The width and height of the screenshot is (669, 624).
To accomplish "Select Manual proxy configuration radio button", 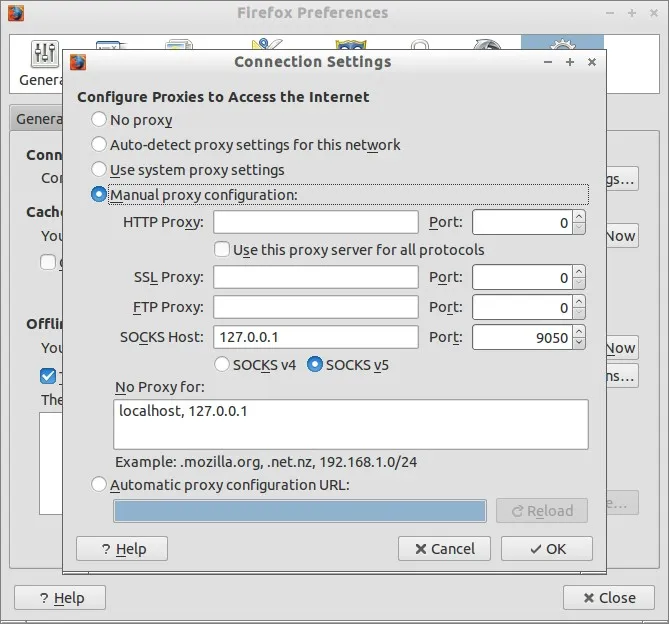I will pos(99,194).
